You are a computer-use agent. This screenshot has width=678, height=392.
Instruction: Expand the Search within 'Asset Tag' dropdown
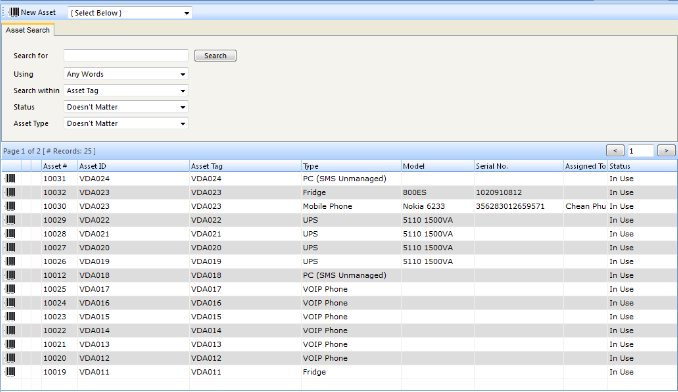[126, 91]
